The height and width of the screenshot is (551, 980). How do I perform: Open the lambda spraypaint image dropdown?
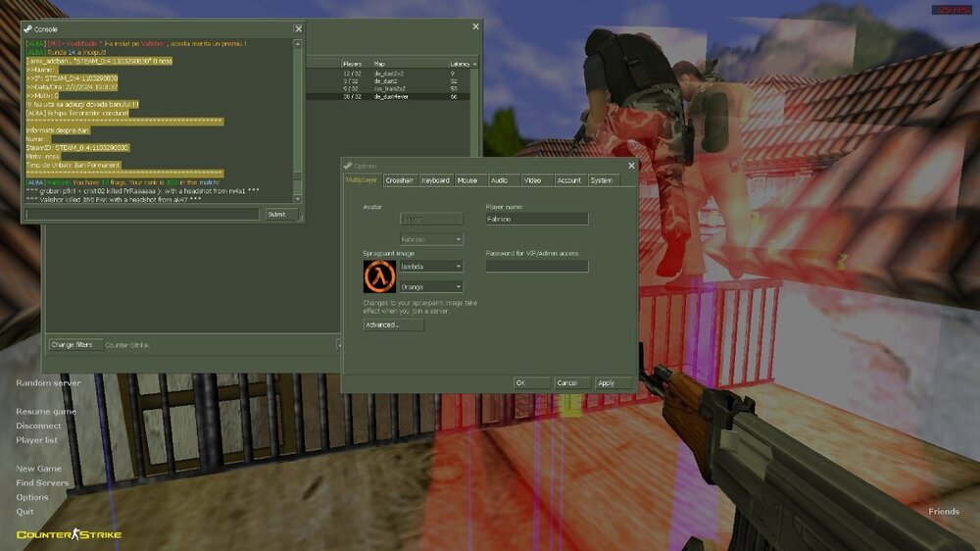click(431, 266)
